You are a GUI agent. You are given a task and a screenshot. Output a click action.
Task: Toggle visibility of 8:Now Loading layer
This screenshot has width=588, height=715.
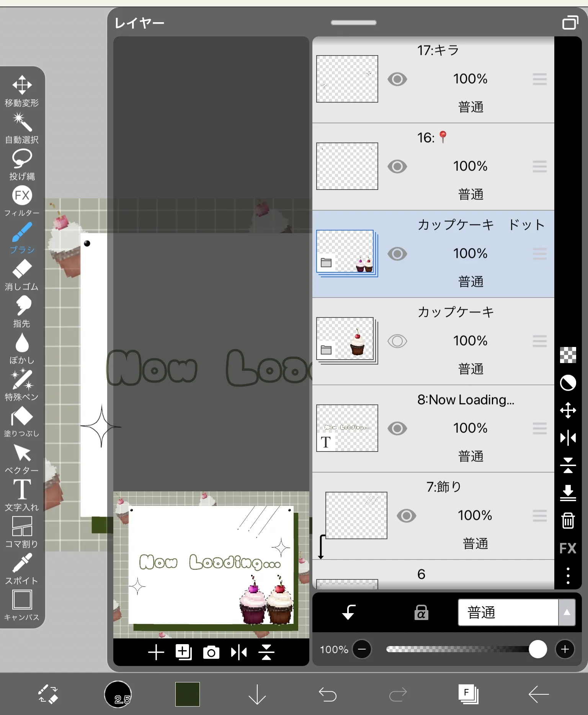coord(397,428)
